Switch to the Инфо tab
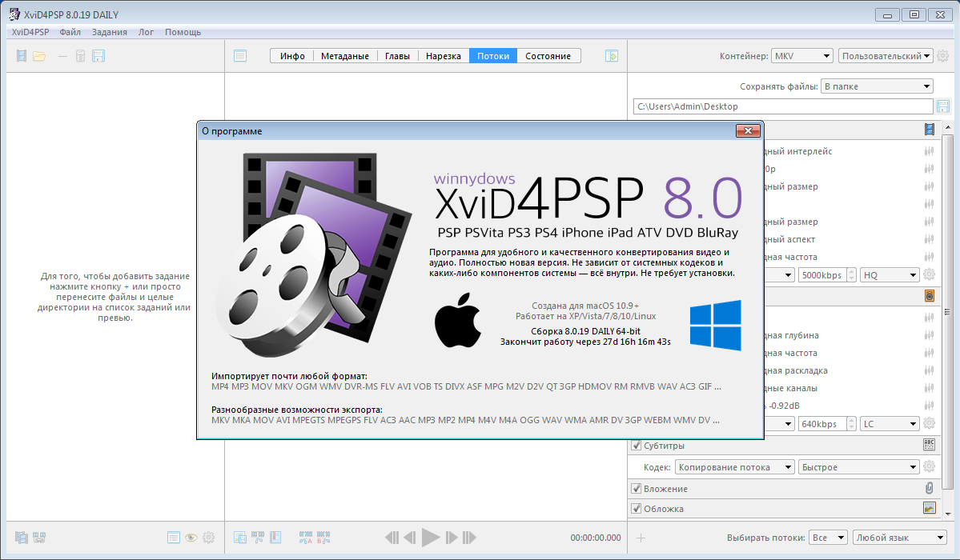This screenshot has height=560, width=960. 292,56
